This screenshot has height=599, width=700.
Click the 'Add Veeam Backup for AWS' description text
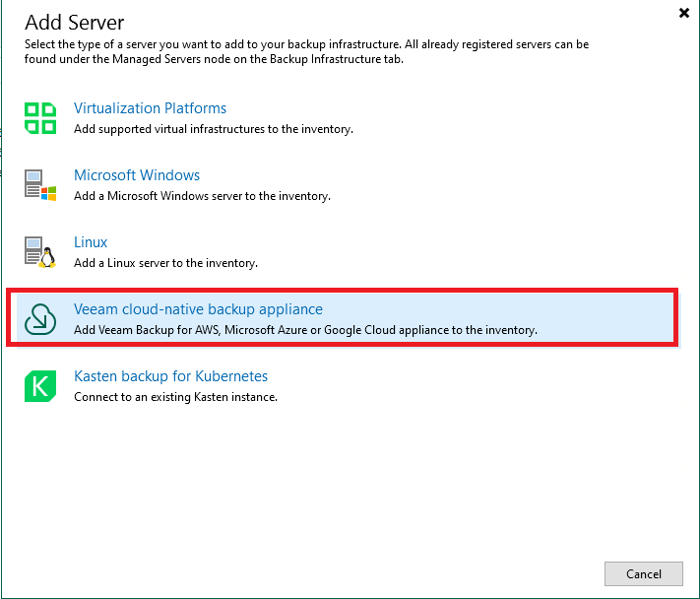(x=305, y=330)
